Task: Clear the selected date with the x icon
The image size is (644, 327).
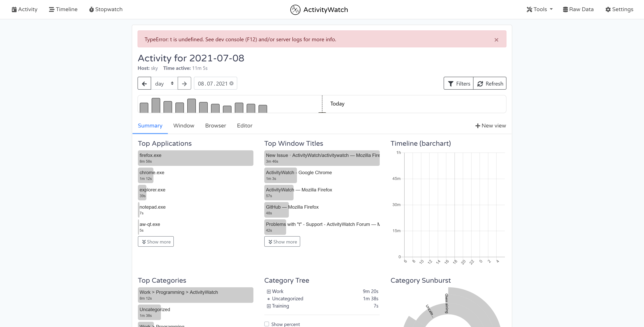Action: tap(231, 83)
